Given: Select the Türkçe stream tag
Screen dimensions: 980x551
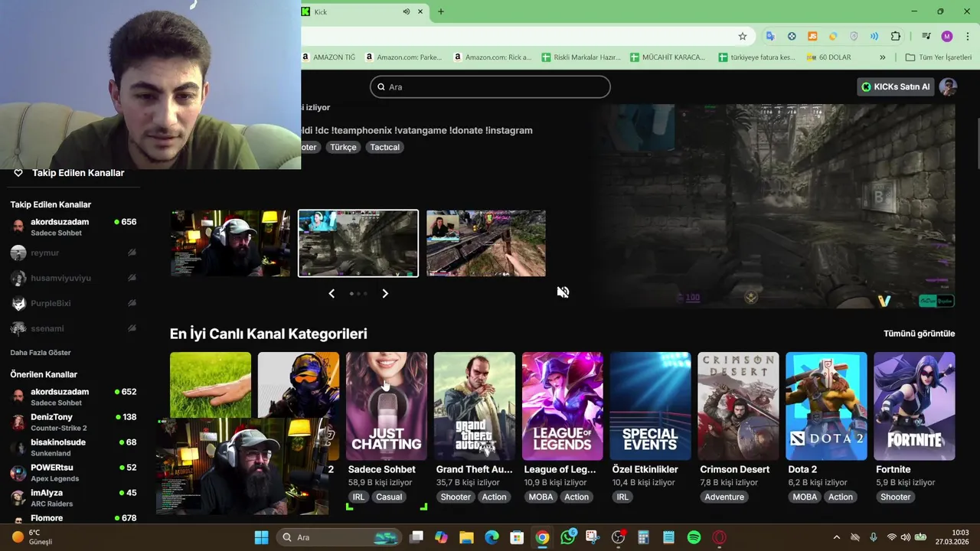Looking at the screenshot, I should 343,147.
